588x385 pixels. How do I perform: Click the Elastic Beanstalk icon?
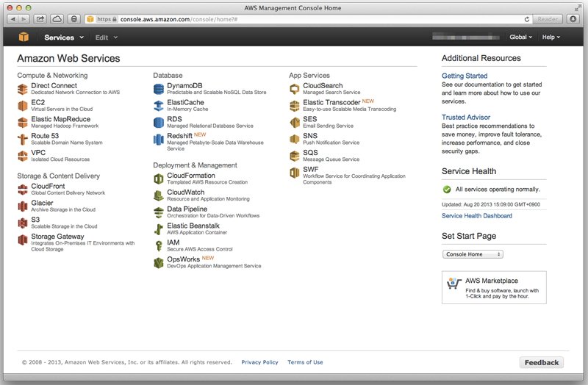click(159, 229)
